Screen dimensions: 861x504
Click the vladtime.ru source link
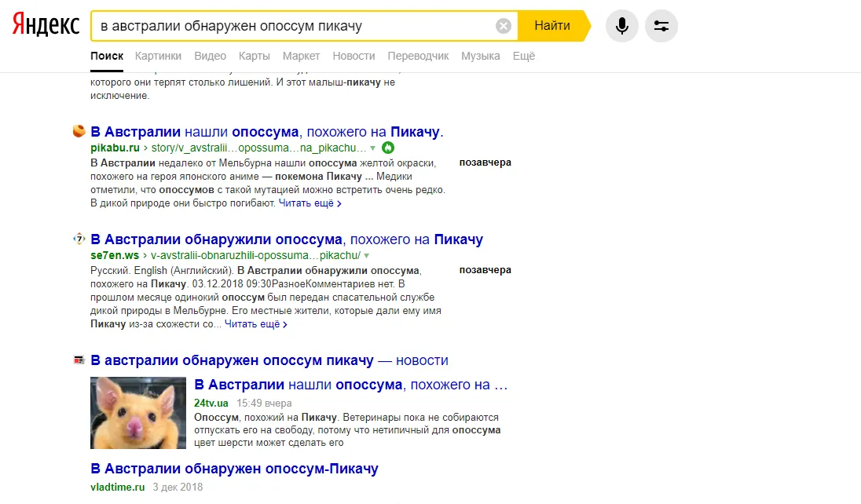[x=118, y=487]
